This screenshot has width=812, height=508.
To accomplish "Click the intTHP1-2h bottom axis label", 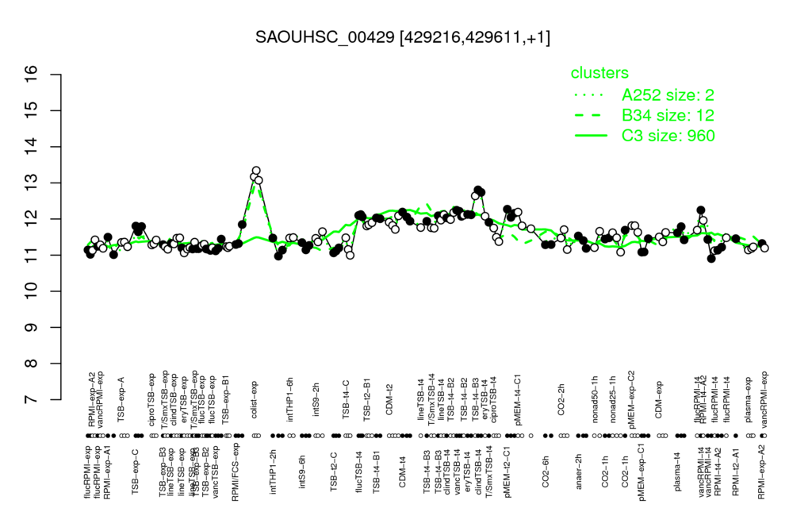I will (x=274, y=471).
